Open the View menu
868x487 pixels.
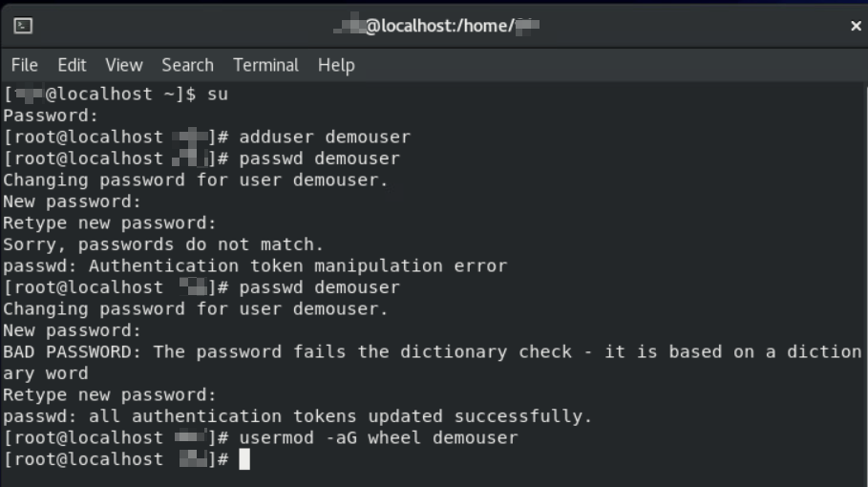point(123,65)
